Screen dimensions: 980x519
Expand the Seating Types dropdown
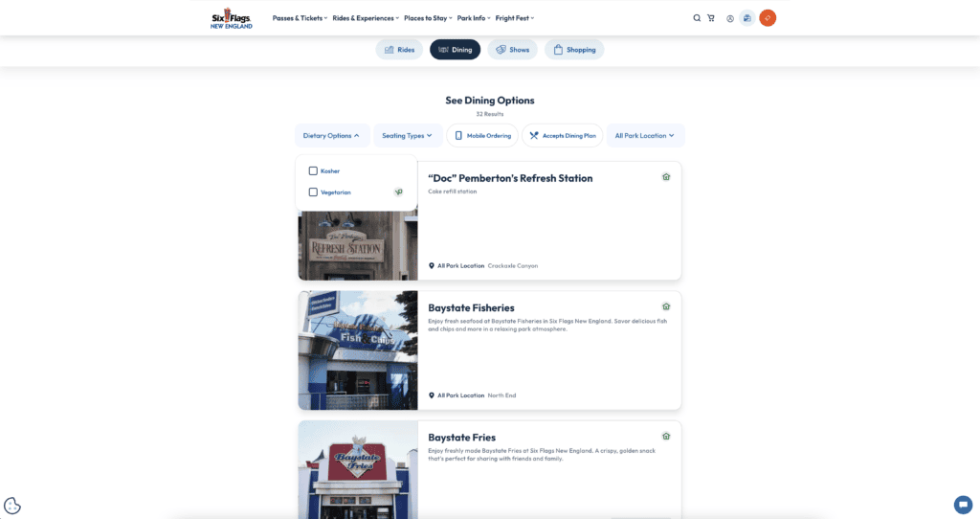tap(408, 136)
